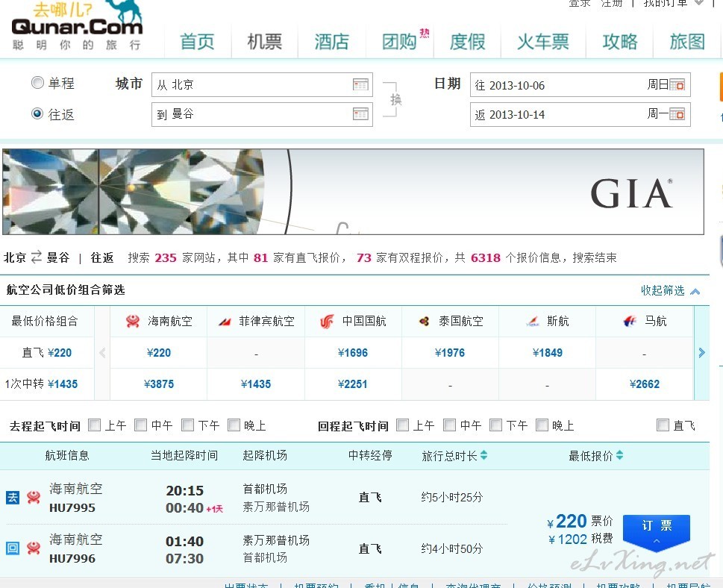Viewport: 723px width, 588px height.
Task: Click Hainan Airlines logo beside HU7996
Action: 33,548
